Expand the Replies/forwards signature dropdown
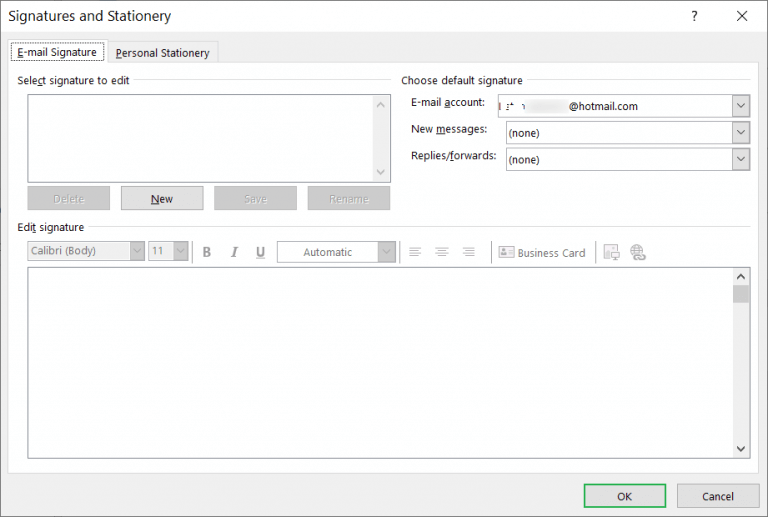Image resolution: width=768 pixels, height=517 pixels. [741, 159]
